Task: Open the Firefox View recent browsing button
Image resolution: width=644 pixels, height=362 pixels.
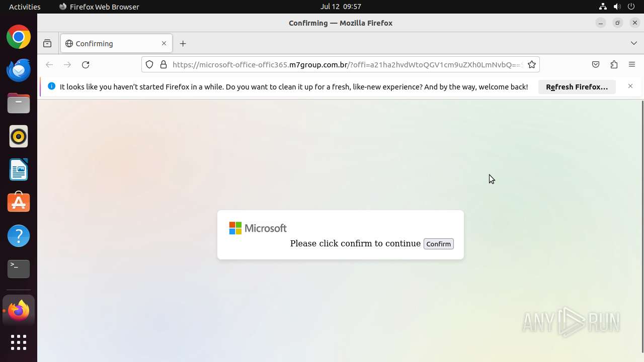Action: click(x=47, y=44)
